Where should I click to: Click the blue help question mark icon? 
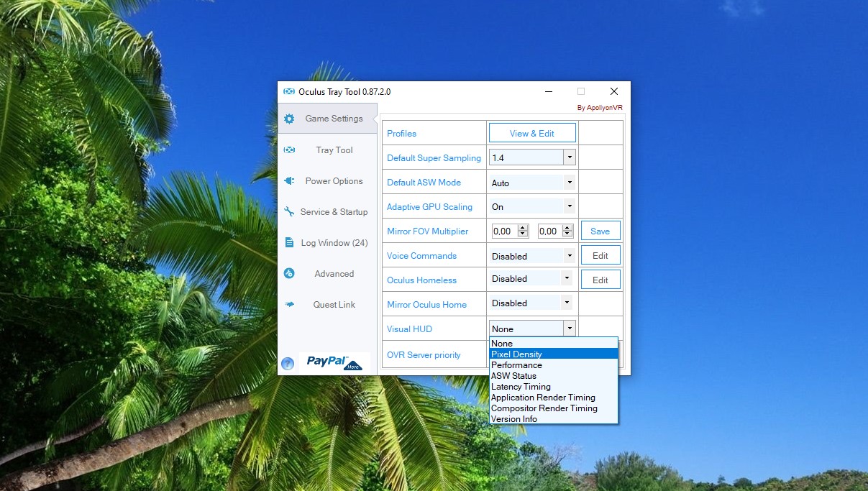tap(288, 364)
